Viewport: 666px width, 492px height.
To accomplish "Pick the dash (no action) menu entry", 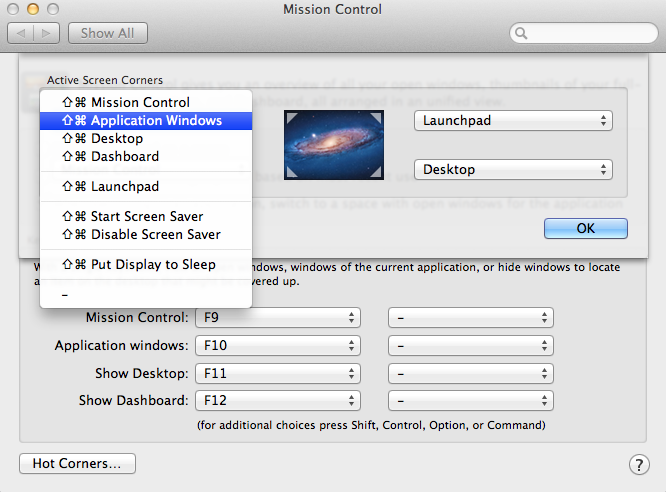I will (x=146, y=294).
